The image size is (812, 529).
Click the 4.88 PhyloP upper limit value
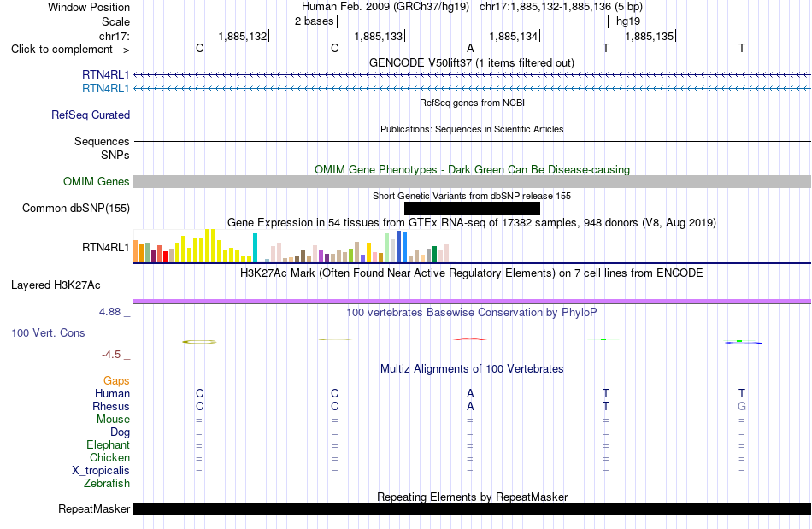coord(109,312)
